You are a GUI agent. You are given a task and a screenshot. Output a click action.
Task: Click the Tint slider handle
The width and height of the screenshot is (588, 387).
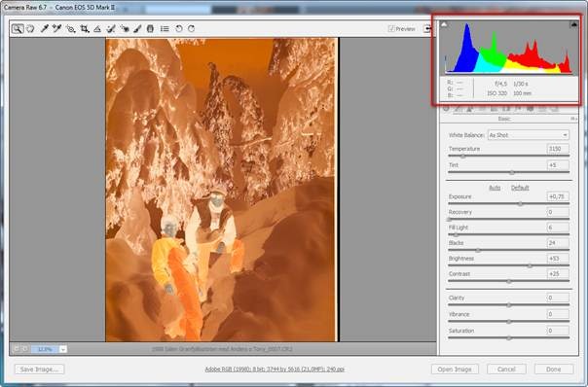pos(512,172)
